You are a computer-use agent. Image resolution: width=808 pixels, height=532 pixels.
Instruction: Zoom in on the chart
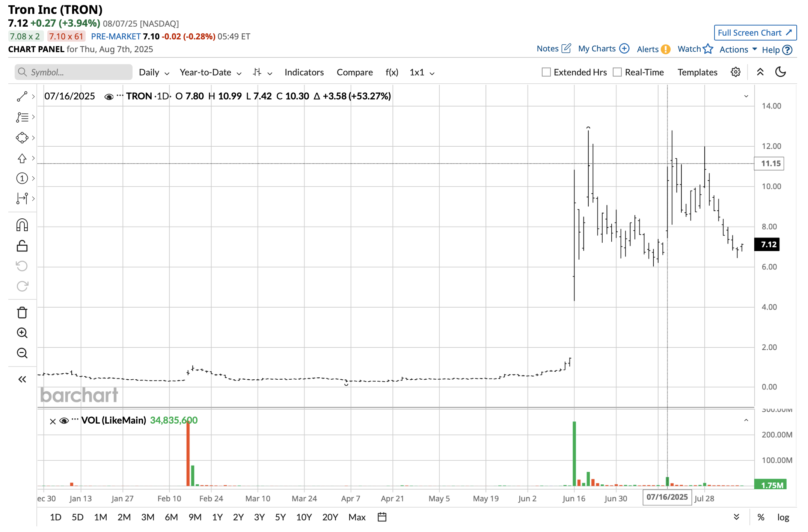[22, 333]
